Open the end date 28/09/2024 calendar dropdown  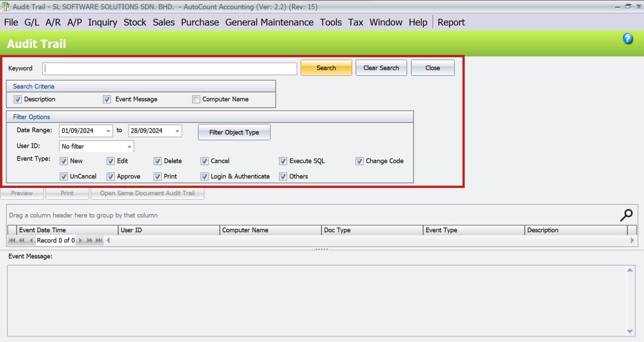tap(177, 130)
